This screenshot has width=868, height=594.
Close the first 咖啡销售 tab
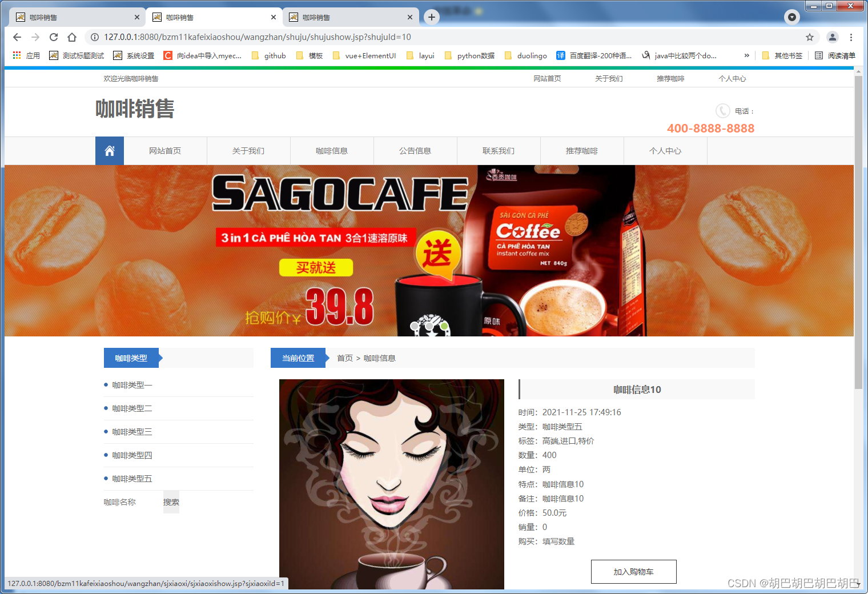click(137, 17)
